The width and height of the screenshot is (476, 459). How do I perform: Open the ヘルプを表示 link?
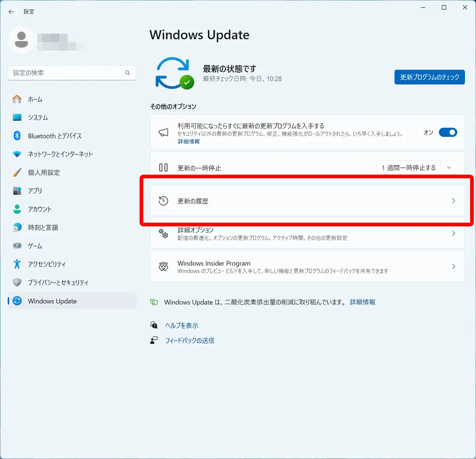pos(182,325)
